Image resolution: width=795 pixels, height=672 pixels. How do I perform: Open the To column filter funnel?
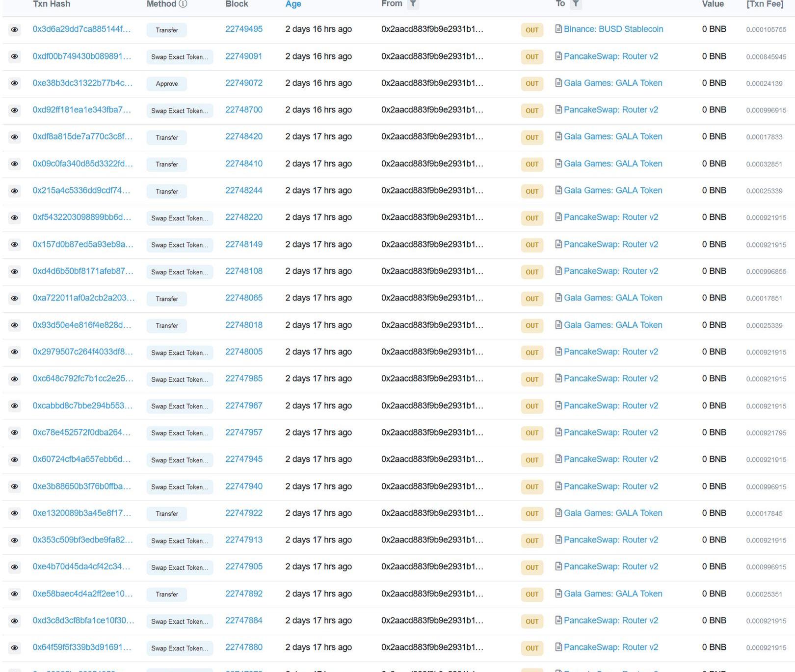(x=576, y=4)
